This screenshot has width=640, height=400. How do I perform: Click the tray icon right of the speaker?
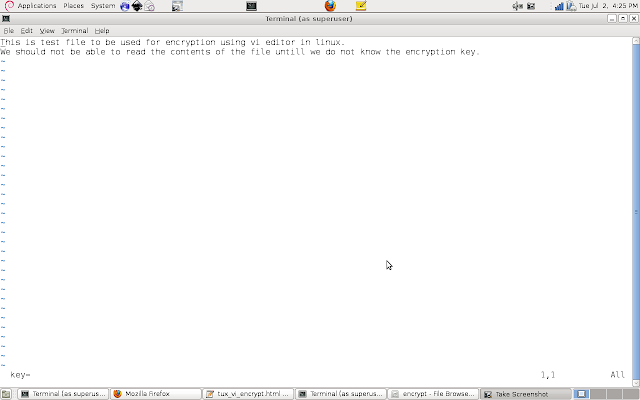[531, 6]
